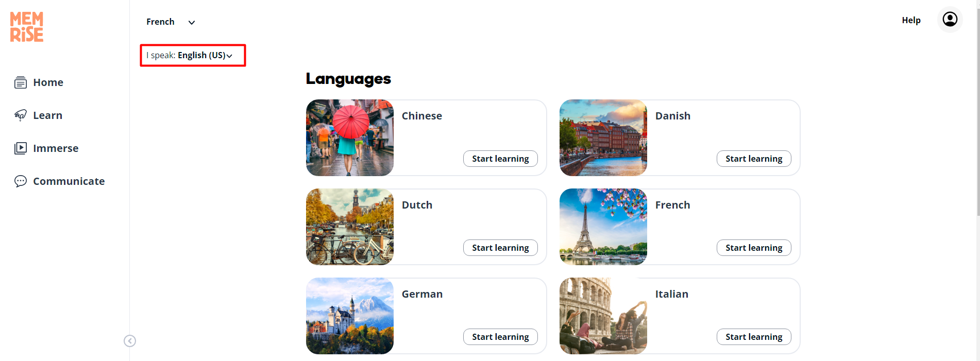The height and width of the screenshot is (361, 980).
Task: Click the Home icon in sidebar
Action: click(21, 82)
